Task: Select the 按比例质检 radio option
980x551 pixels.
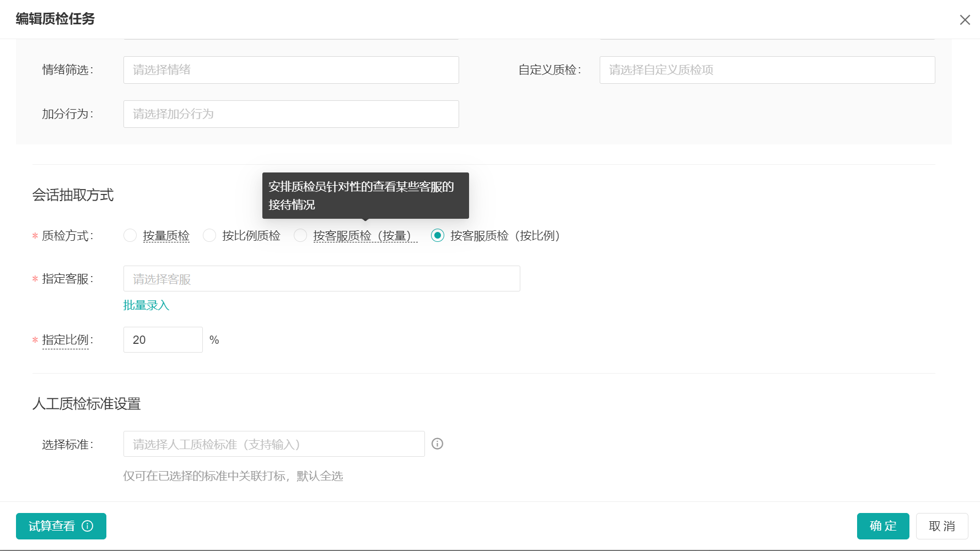Action: pyautogui.click(x=209, y=236)
